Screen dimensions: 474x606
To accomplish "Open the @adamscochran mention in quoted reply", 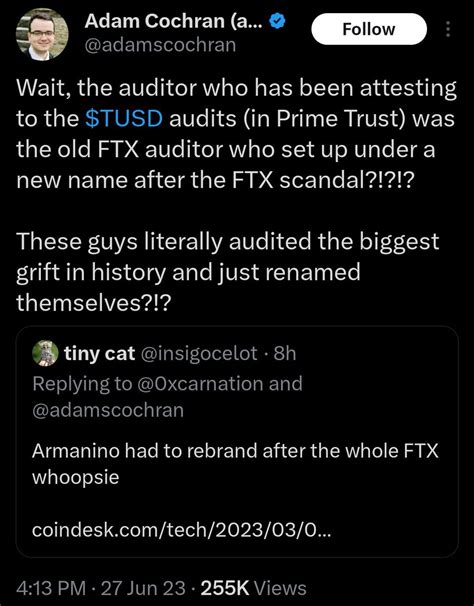I will click(108, 410).
